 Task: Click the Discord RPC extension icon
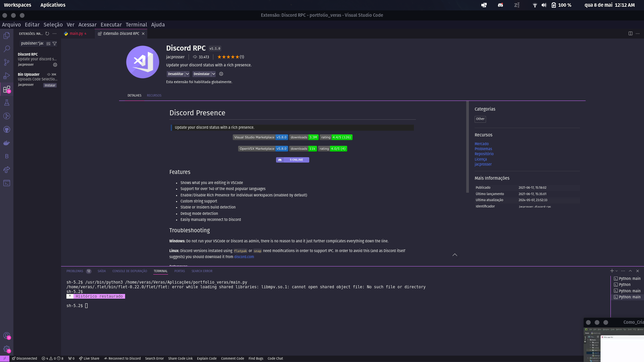pos(143,61)
